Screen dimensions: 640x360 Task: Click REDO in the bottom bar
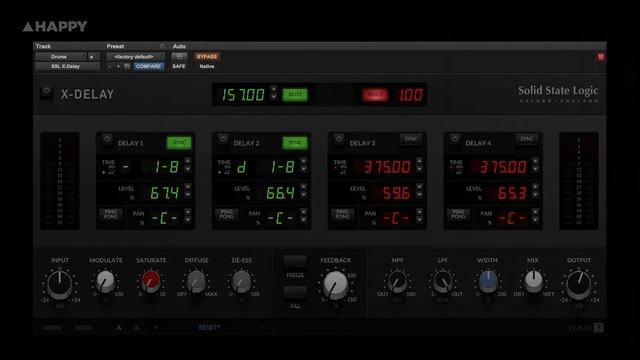pyautogui.click(x=83, y=327)
